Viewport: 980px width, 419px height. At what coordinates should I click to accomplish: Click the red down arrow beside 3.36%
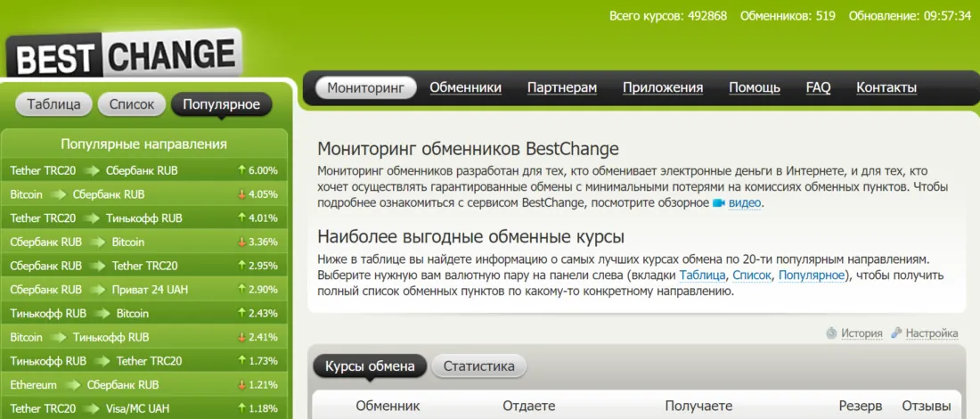pos(241,242)
